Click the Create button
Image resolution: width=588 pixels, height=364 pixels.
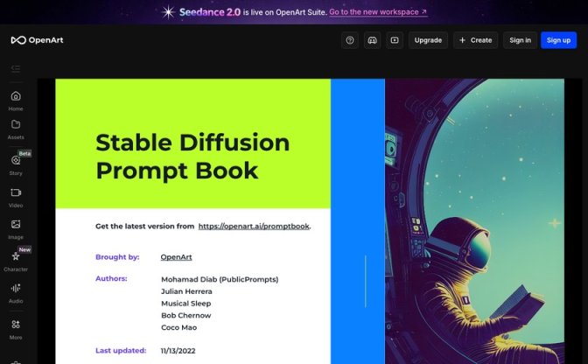pos(475,40)
